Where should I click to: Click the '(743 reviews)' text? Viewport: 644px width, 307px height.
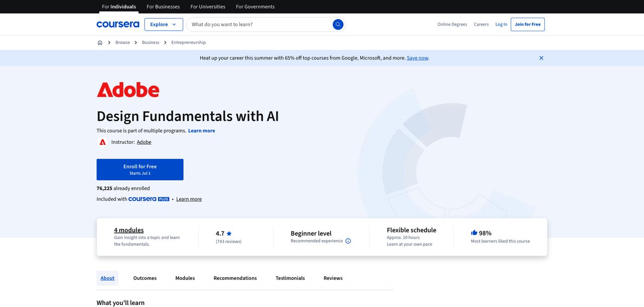tap(228, 242)
